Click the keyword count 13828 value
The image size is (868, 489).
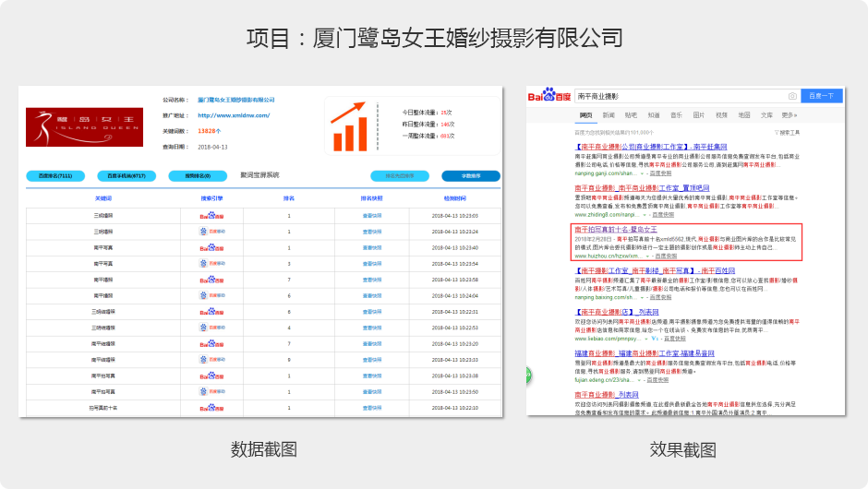click(210, 131)
